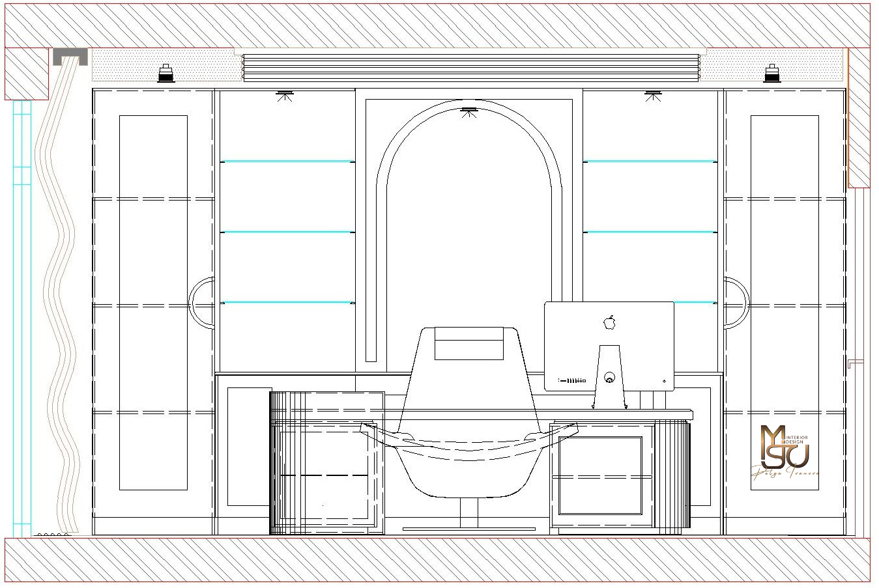Image resolution: width=879 pixels, height=588 pixels.
Task: Select the left shelf downlight symbol
Action: (x=285, y=96)
